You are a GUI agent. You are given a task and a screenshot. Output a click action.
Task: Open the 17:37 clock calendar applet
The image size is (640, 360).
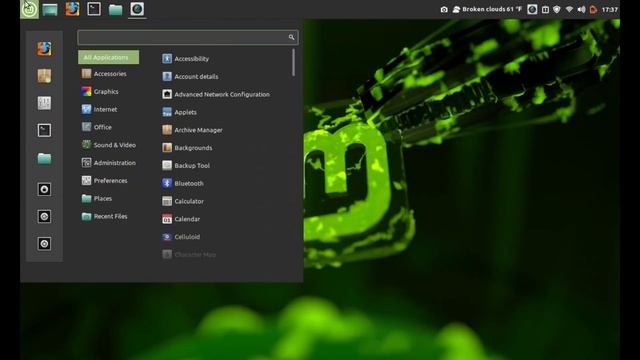pos(610,9)
